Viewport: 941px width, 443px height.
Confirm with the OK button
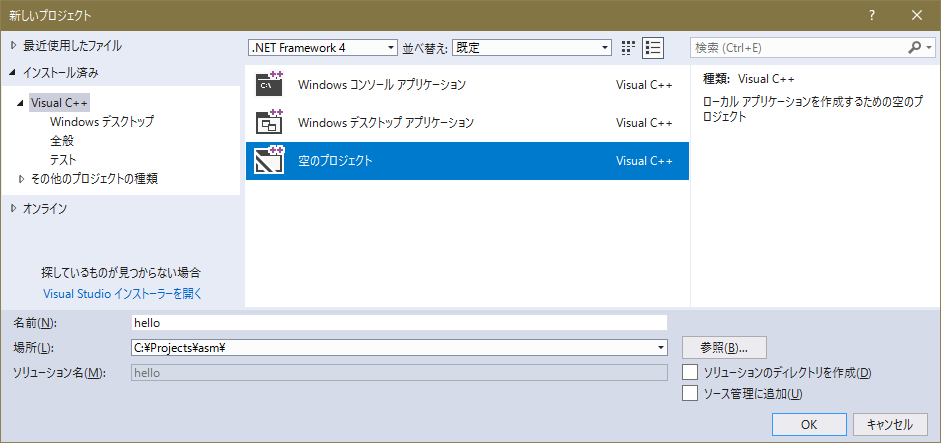point(809,424)
